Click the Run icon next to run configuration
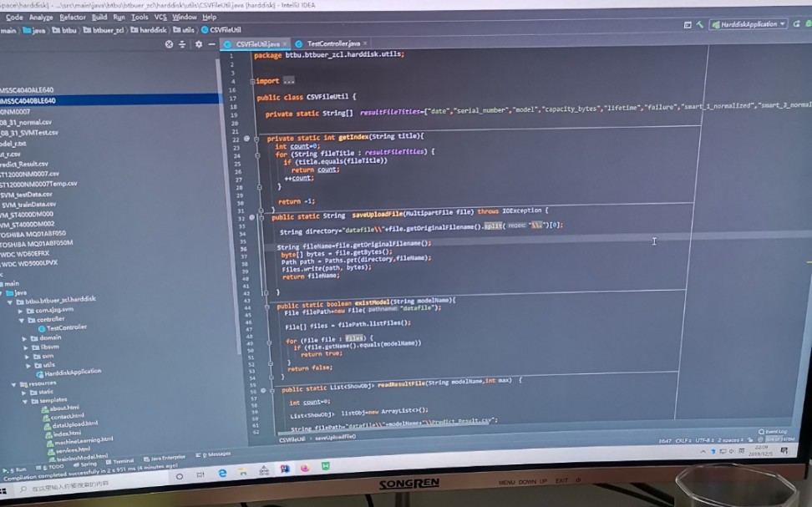The height and width of the screenshot is (507, 812). click(796, 24)
